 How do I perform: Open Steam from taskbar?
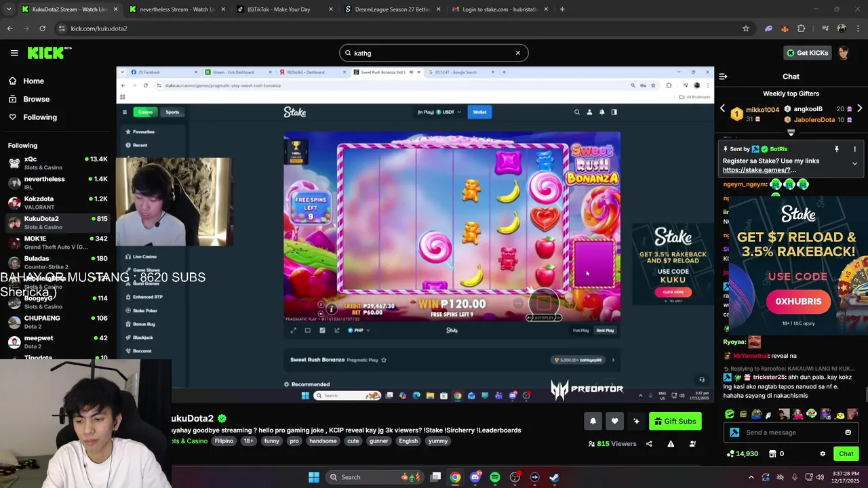pyautogui.click(x=554, y=477)
